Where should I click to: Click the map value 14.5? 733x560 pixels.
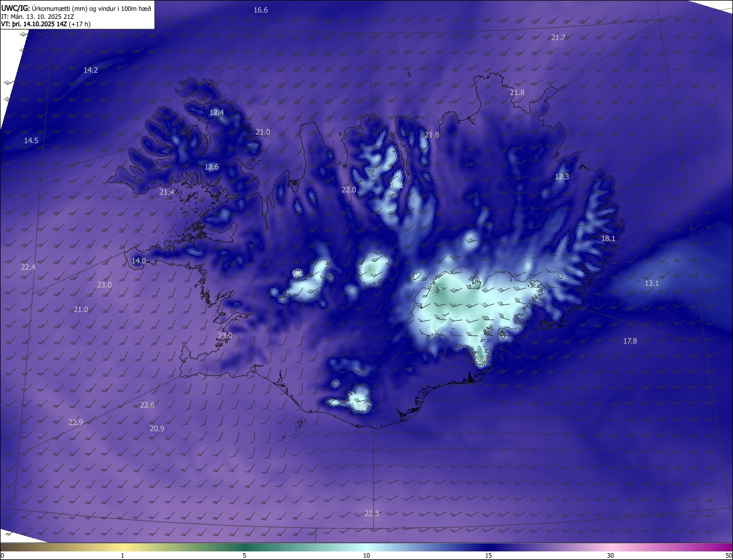(x=31, y=141)
